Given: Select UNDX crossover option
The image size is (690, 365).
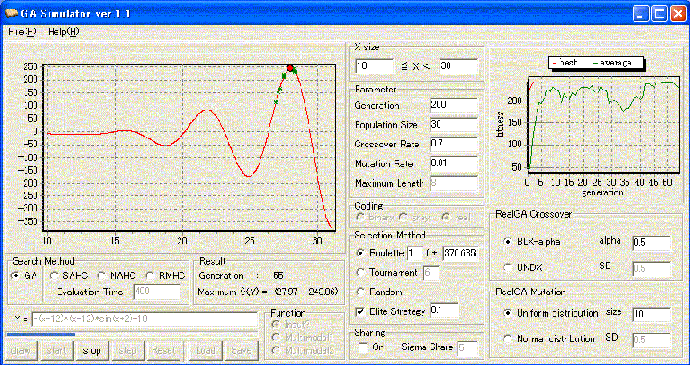Looking at the screenshot, I should pos(509,267).
